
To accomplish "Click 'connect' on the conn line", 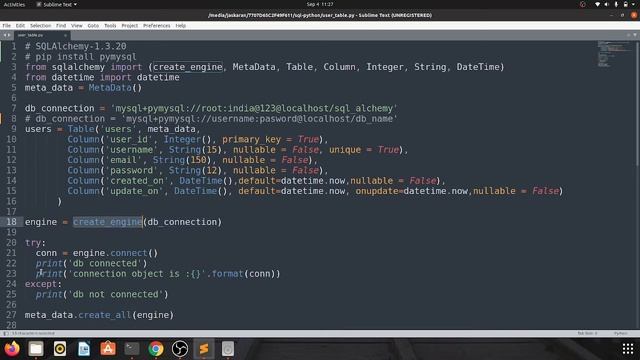I will tap(129, 253).
